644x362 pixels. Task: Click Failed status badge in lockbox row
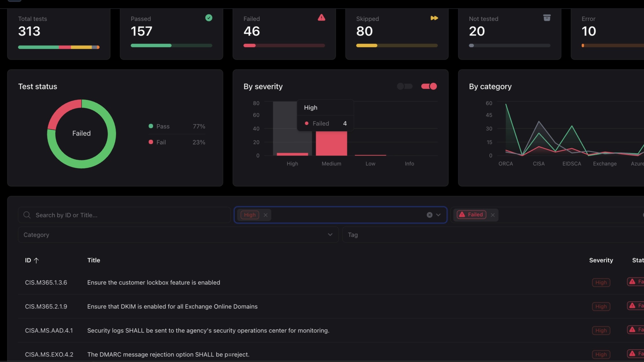tap(636, 282)
